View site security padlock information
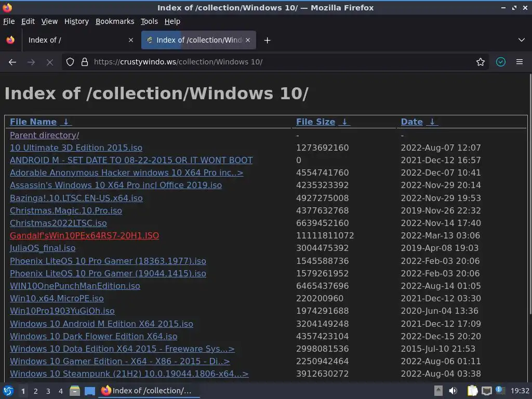Image resolution: width=532 pixels, height=399 pixels. (x=85, y=62)
